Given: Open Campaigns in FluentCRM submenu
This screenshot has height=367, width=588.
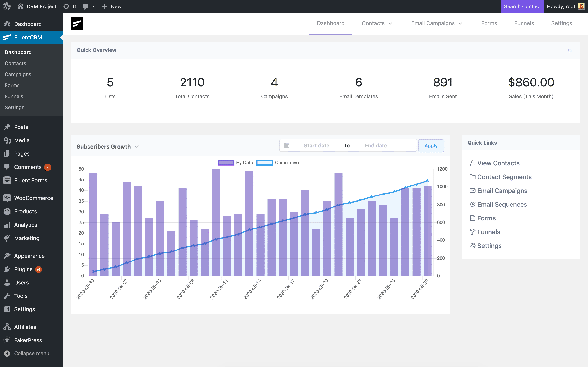Looking at the screenshot, I should click(x=18, y=74).
